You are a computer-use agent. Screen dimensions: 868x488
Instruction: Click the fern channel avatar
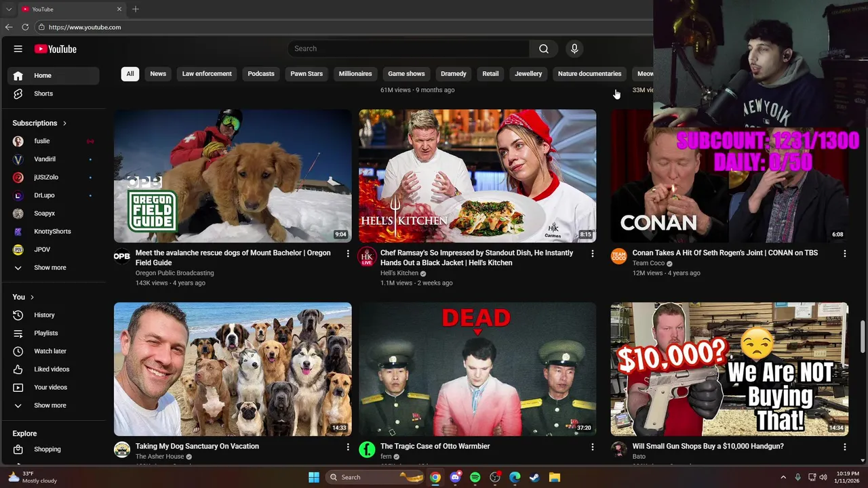[367, 450]
